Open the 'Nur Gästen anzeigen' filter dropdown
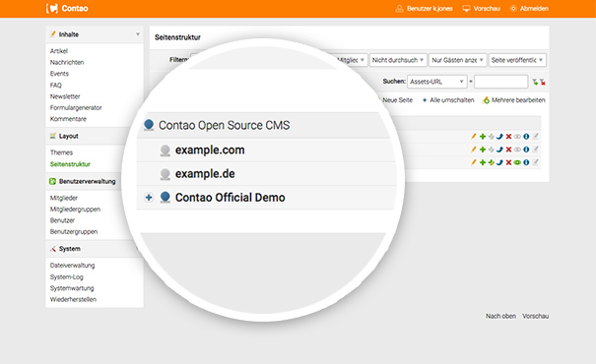 [x=458, y=60]
